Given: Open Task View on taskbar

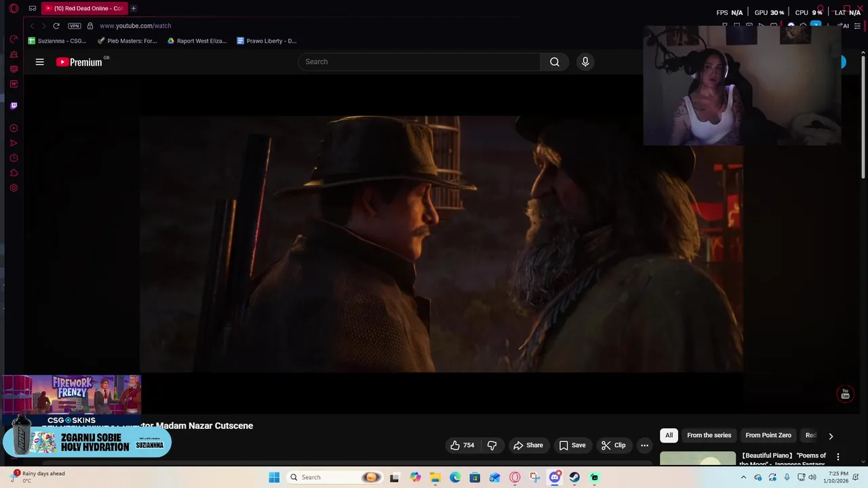Looking at the screenshot, I should point(394,477).
